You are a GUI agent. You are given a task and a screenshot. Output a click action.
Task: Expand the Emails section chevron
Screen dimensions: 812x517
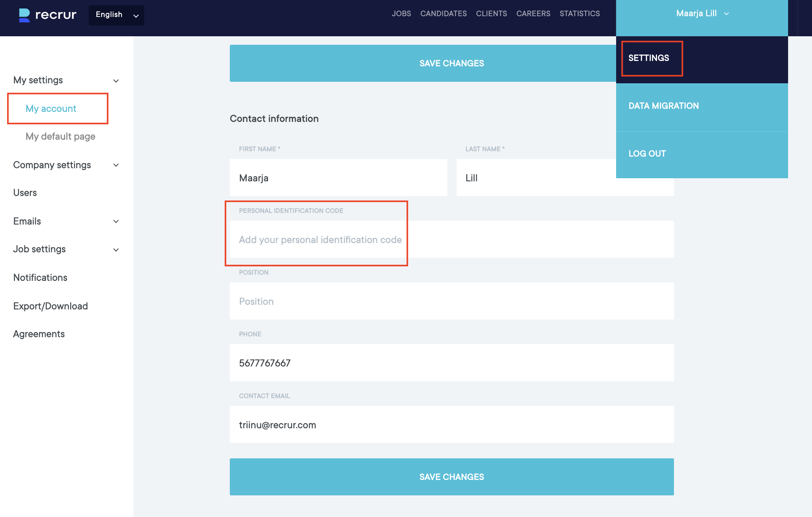[x=116, y=221]
